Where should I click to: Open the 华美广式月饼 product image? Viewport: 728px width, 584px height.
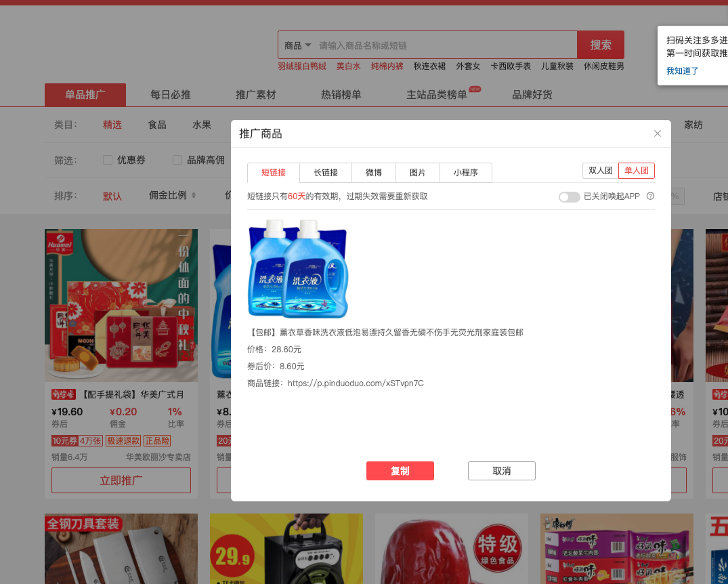(121, 306)
